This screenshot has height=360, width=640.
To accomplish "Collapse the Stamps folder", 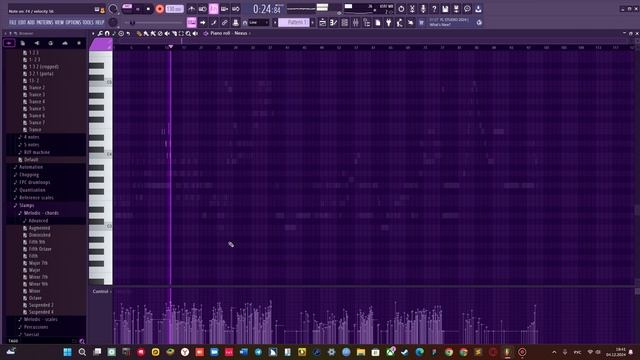I will click(26, 205).
